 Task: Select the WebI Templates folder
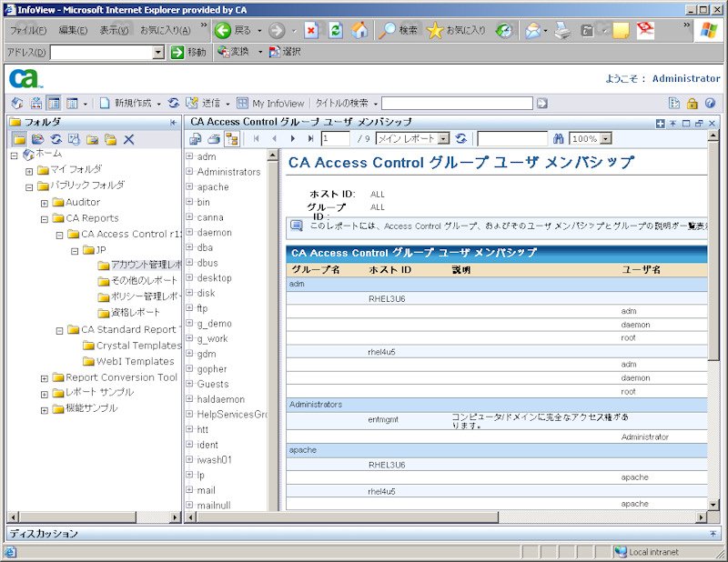pos(135,362)
